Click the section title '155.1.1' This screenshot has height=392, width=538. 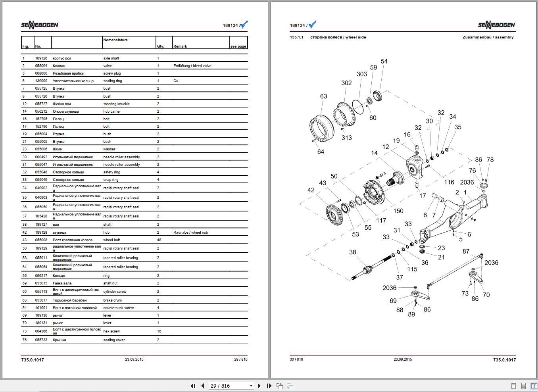click(x=296, y=37)
